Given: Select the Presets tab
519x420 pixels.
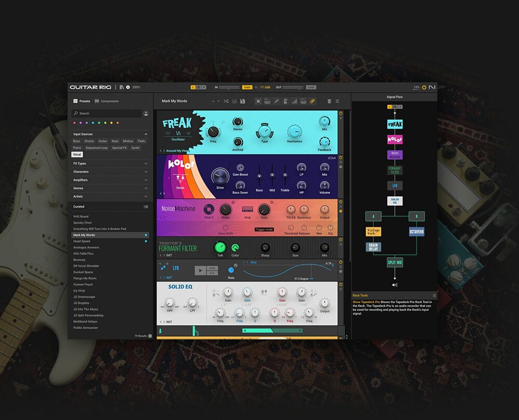Looking at the screenshot, I should pos(81,101).
